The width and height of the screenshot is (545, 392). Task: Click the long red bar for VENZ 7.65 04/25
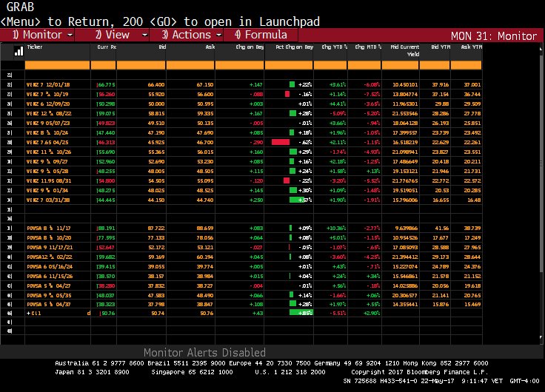[x=281, y=141]
